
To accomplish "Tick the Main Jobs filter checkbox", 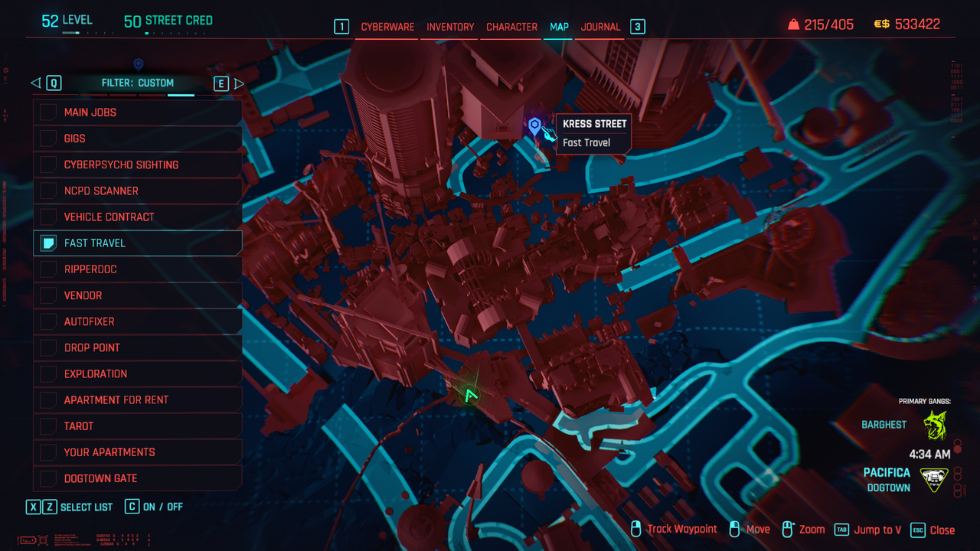I will click(x=48, y=112).
